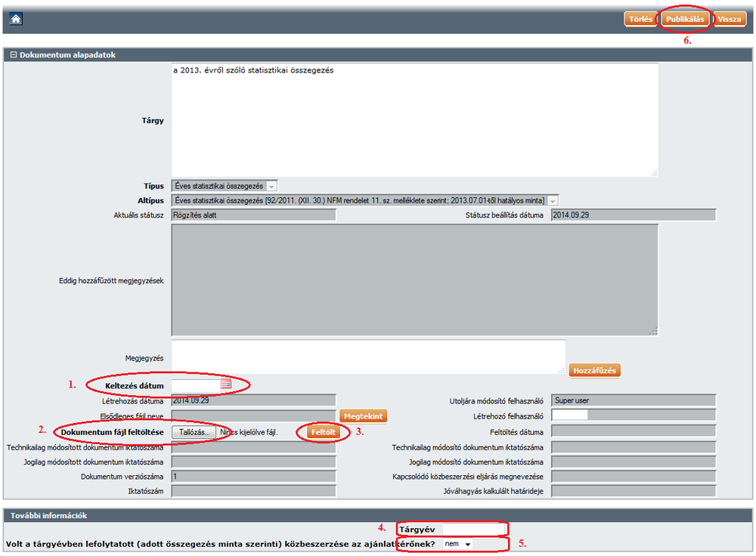Upload the document with Feltölt button
The image size is (756, 556).
pyautogui.click(x=322, y=432)
